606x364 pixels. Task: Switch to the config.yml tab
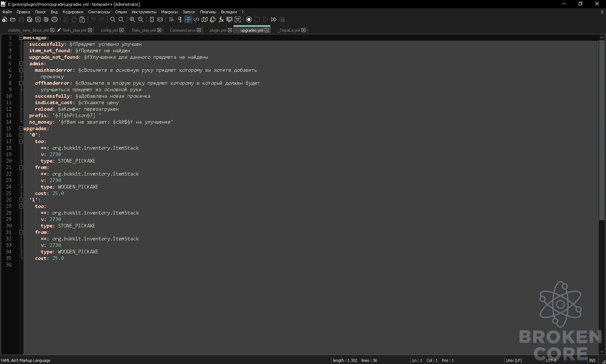click(109, 30)
